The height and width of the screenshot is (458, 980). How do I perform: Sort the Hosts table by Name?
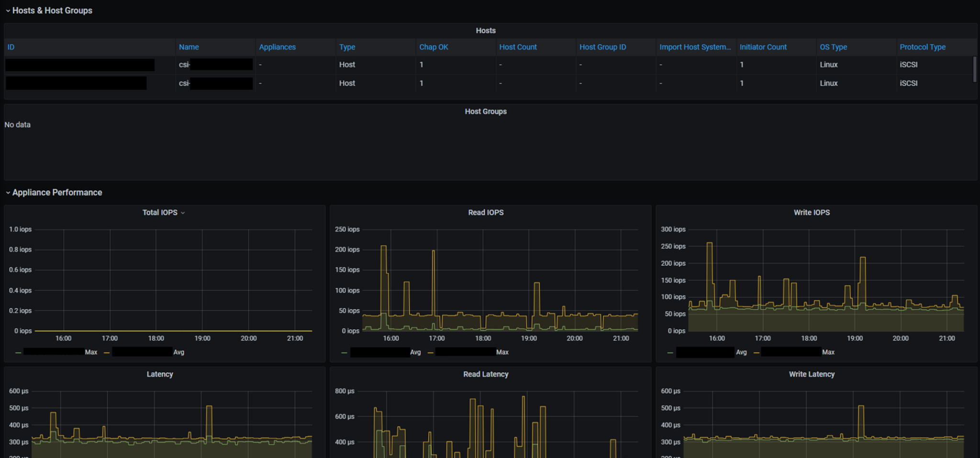point(189,47)
